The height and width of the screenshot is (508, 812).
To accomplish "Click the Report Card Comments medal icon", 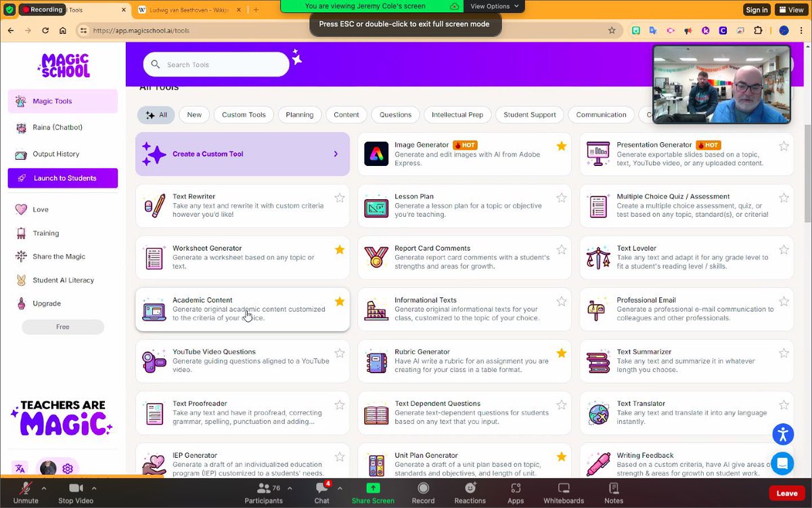I will click(376, 257).
